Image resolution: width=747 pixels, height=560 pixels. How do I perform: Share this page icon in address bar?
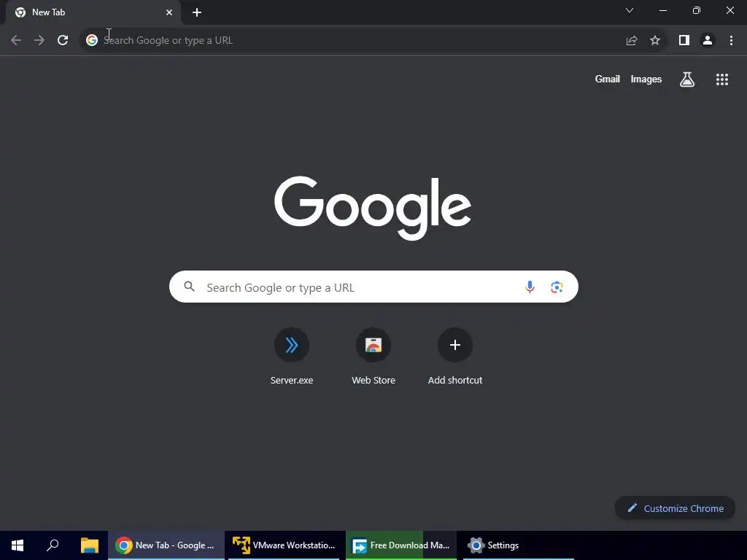point(632,41)
